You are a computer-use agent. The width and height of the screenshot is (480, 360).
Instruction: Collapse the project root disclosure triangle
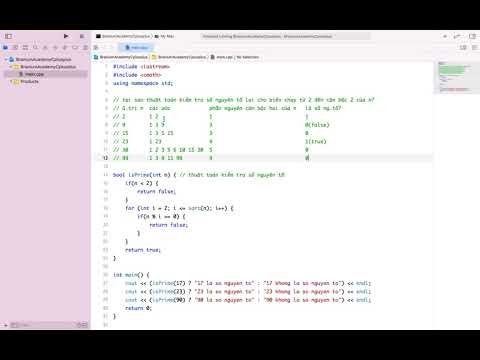coord(6,59)
